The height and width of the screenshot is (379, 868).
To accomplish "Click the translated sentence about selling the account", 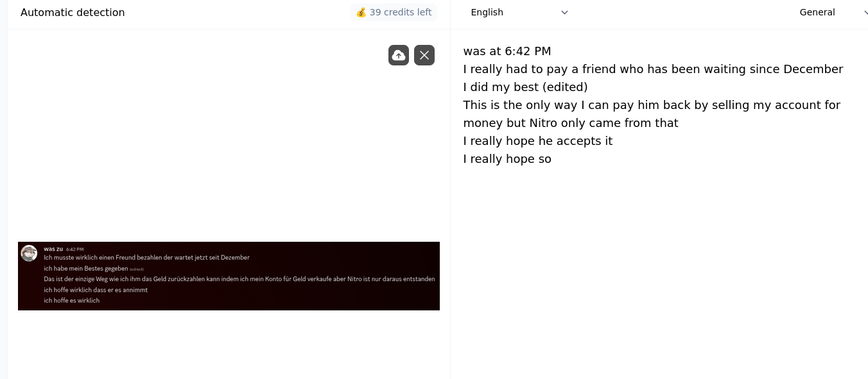I will tap(652, 114).
